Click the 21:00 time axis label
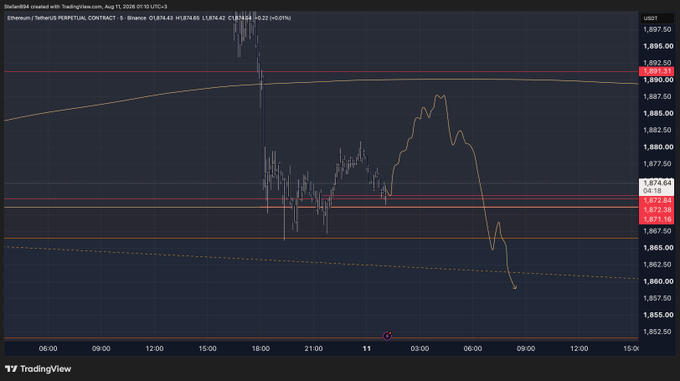The width and height of the screenshot is (680, 381). click(x=314, y=349)
